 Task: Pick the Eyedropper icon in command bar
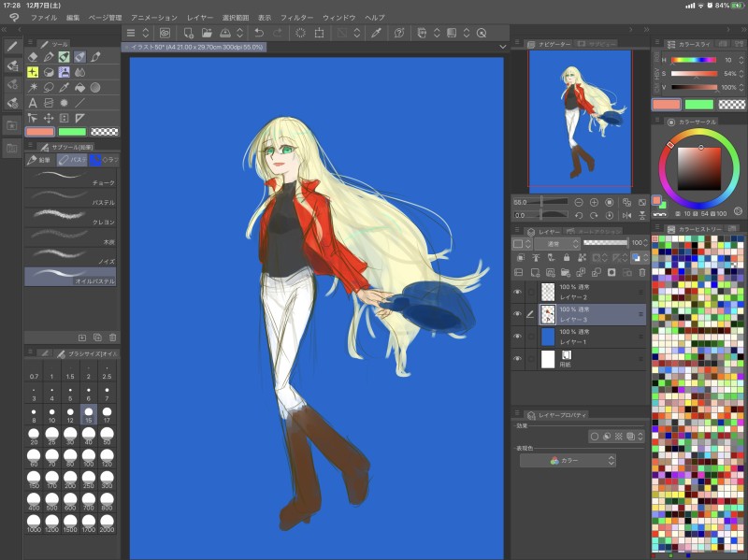(376, 33)
